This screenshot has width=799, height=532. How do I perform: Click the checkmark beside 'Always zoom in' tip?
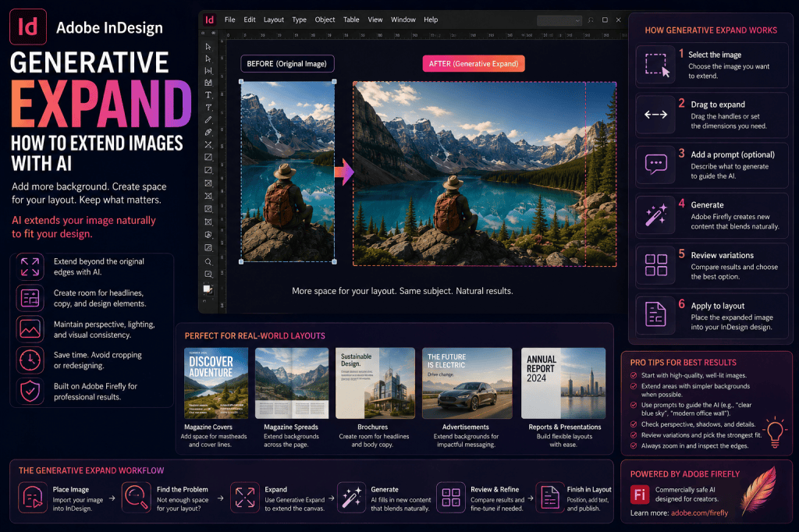(634, 446)
